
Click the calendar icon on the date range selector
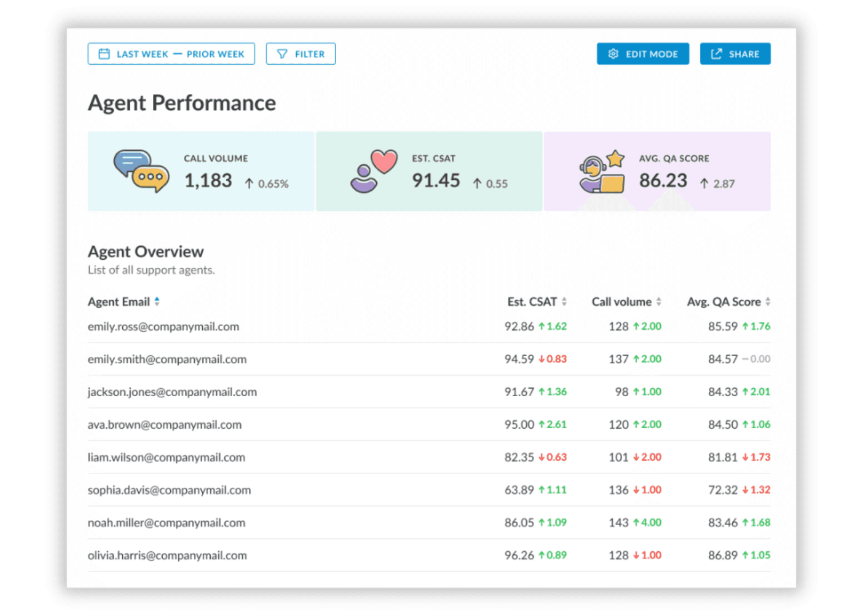pos(104,53)
